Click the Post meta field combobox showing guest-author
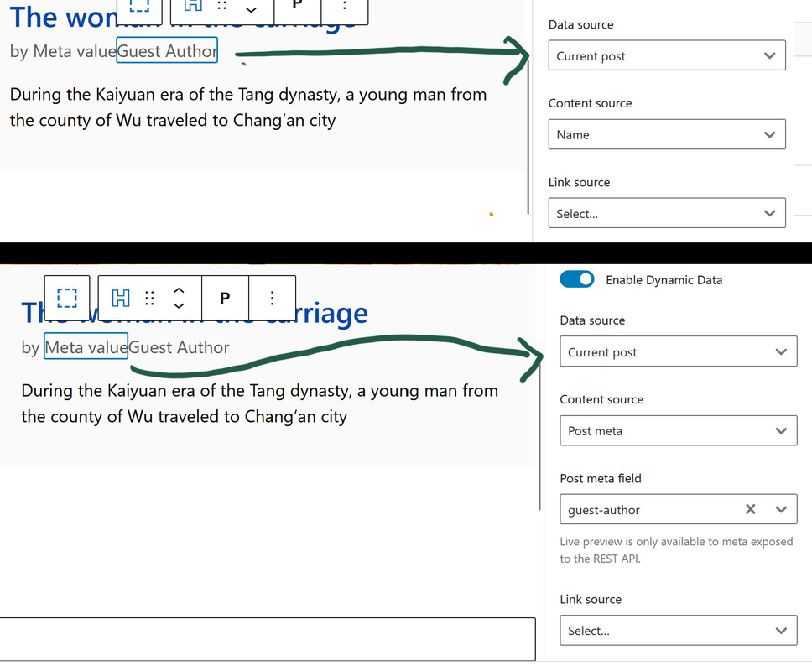The width and height of the screenshot is (812, 671). coord(679,509)
